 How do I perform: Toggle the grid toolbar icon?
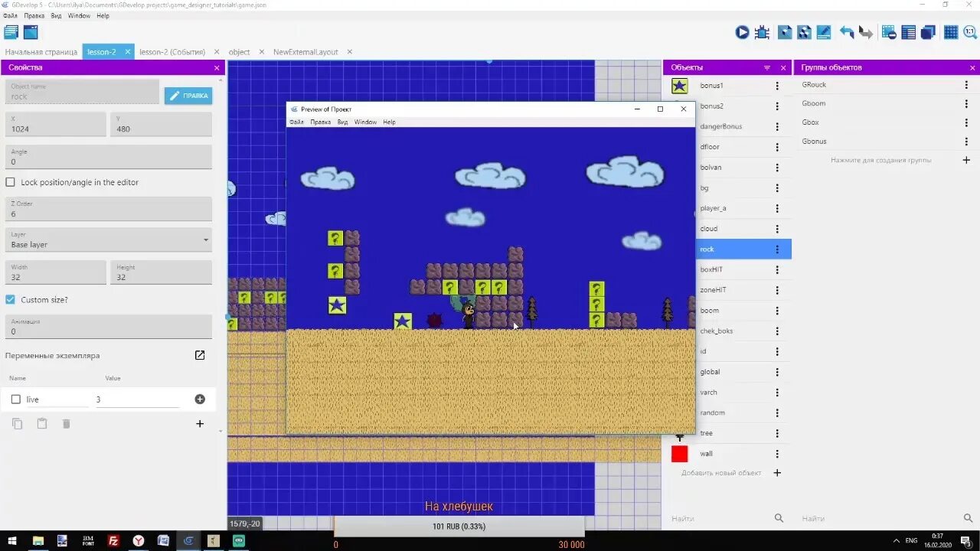(x=951, y=32)
